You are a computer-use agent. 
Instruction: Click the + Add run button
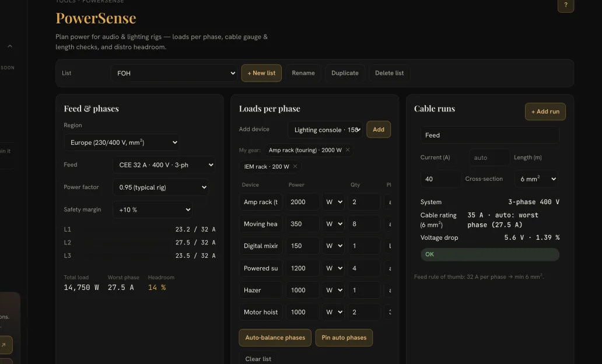(545, 111)
